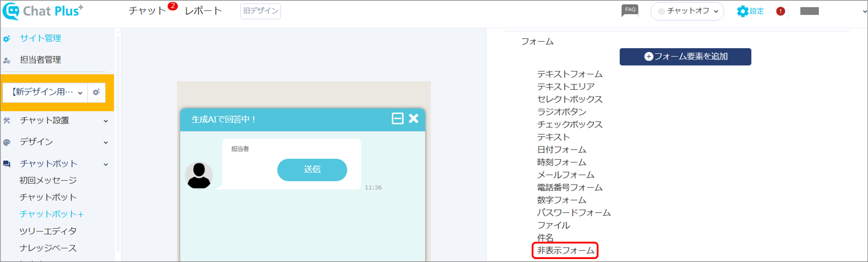This screenshot has height=262, width=868.
Task: Open the チャット tab
Action: [x=147, y=11]
